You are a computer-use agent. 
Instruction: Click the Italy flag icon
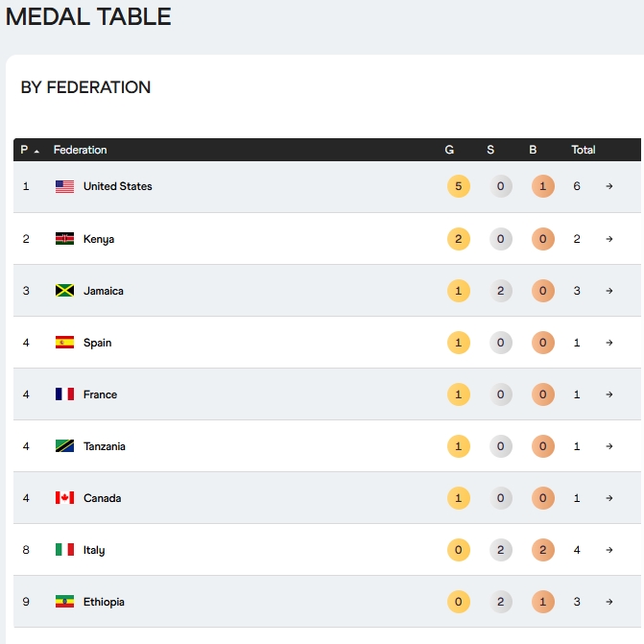(64, 550)
